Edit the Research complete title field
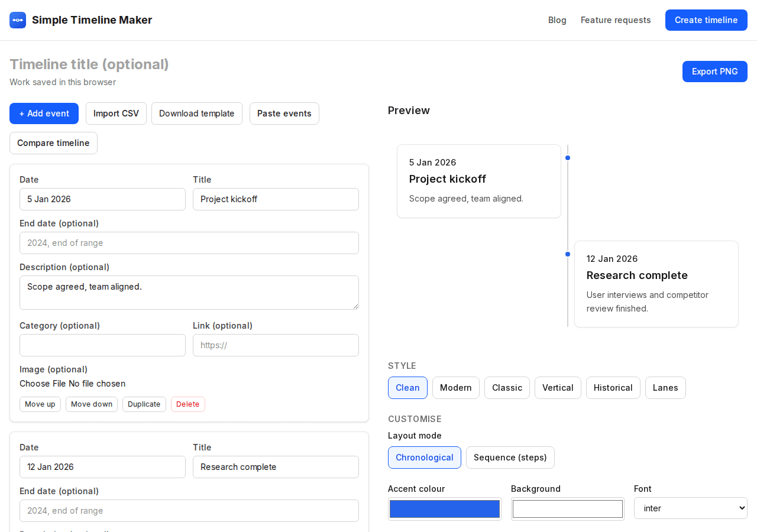 pyautogui.click(x=276, y=467)
